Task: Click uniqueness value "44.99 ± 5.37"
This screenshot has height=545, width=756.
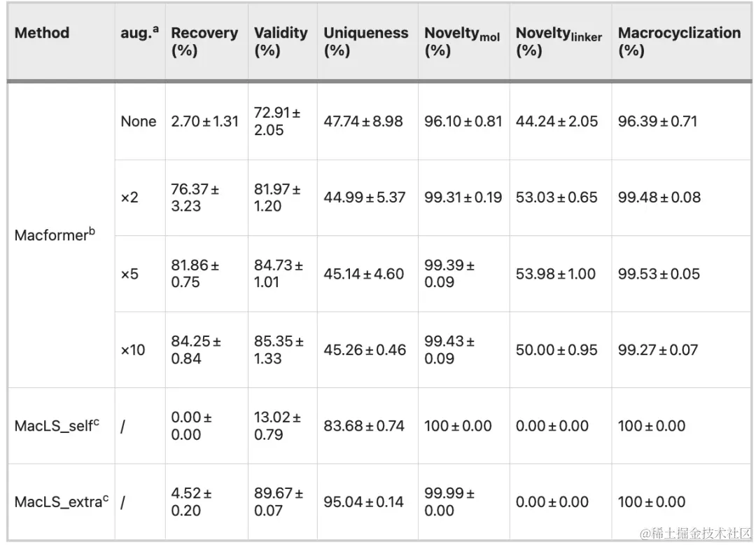Action: tap(365, 198)
